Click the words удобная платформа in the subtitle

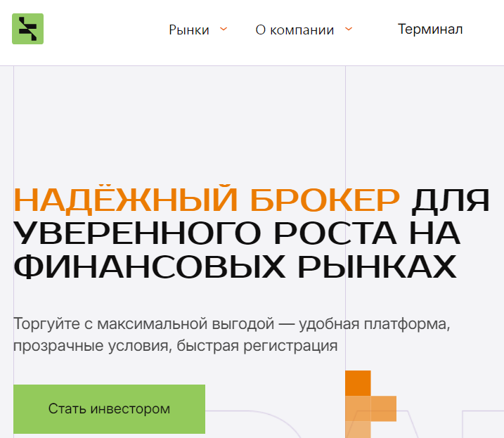pos(373,325)
